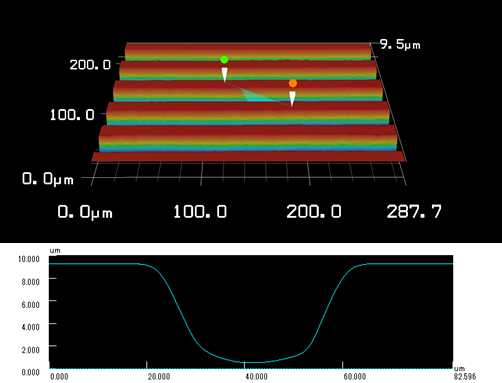This screenshot has height=383, width=502.
Task: Click the 9.5µm height label
Action: (400, 44)
